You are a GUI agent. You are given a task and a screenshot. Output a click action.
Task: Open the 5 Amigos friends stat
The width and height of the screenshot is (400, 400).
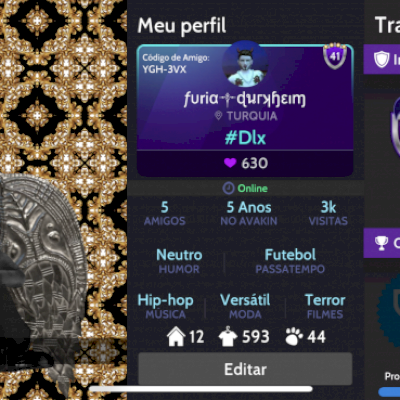tap(164, 213)
